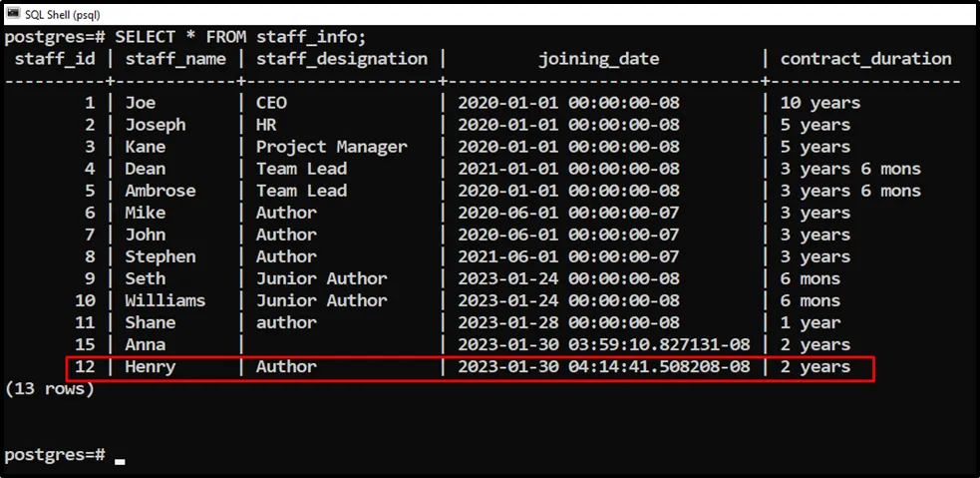Click the lowercase 'author' designation for Shane

point(286,323)
